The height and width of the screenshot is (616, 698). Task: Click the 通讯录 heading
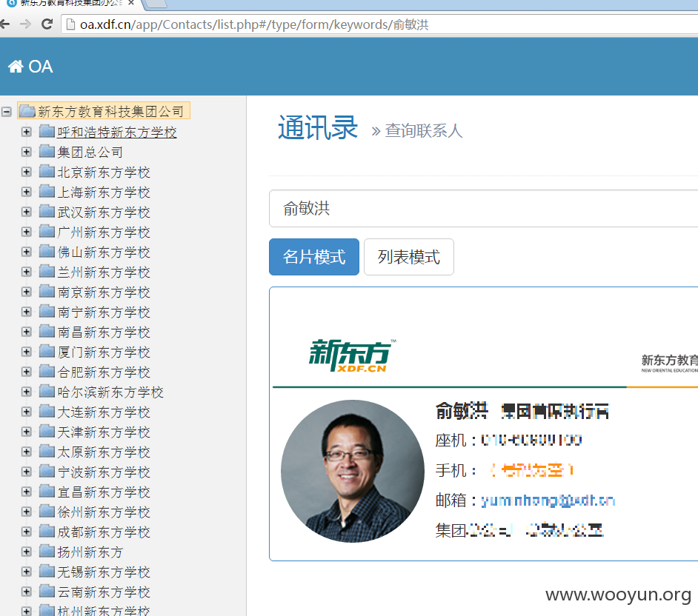pyautogui.click(x=318, y=128)
